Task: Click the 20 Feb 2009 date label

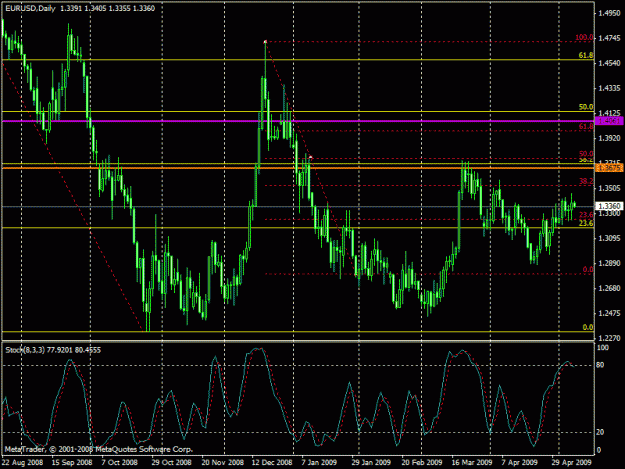Action: click(x=422, y=462)
